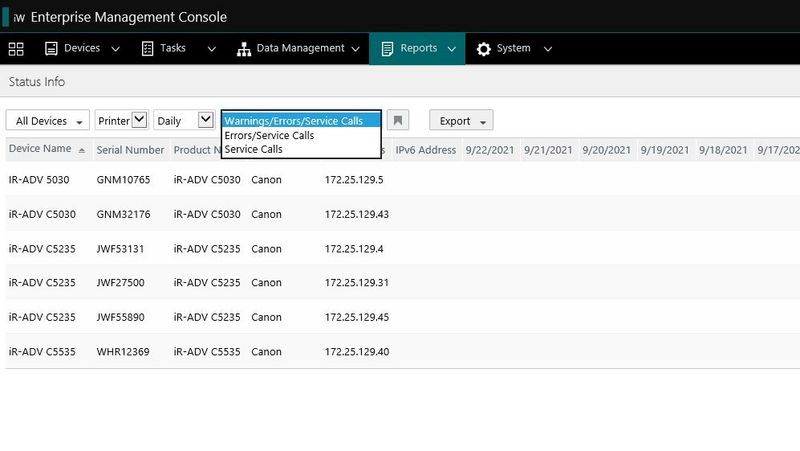
Task: Open the Printer type dropdown
Action: (121, 120)
